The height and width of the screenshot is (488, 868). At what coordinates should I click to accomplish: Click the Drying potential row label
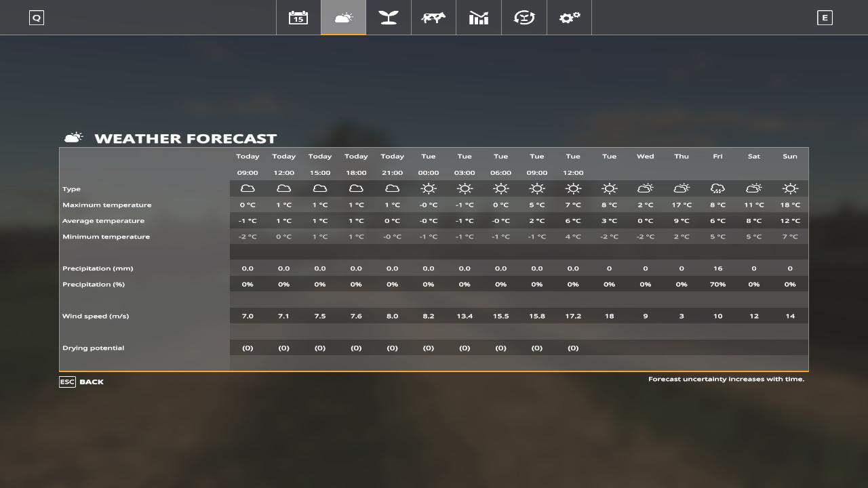point(94,348)
